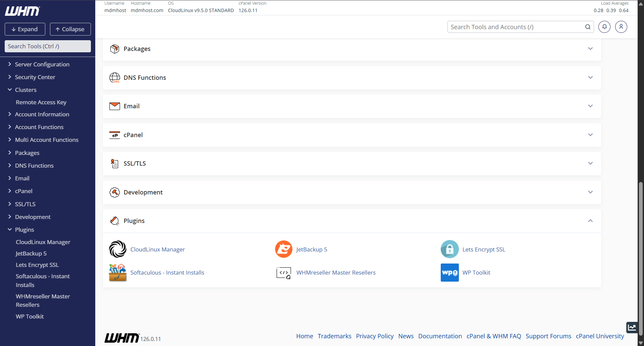Viewport: 644px width, 346px height.
Task: Click the DNS Functions globe icon
Action: point(115,78)
